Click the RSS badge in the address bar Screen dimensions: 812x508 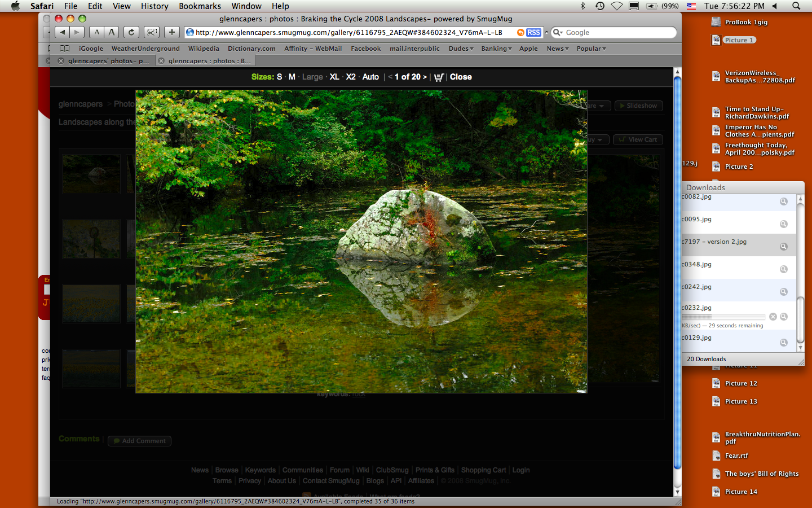tap(533, 33)
